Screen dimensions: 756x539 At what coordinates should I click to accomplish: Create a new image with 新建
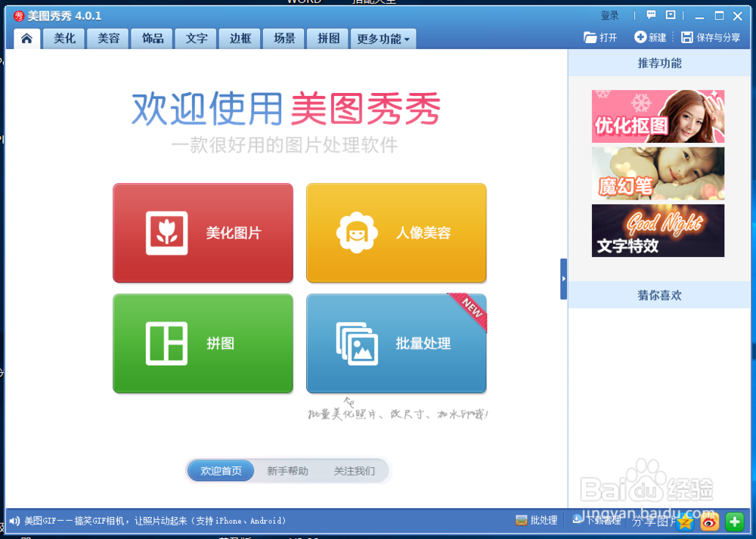[x=650, y=38]
